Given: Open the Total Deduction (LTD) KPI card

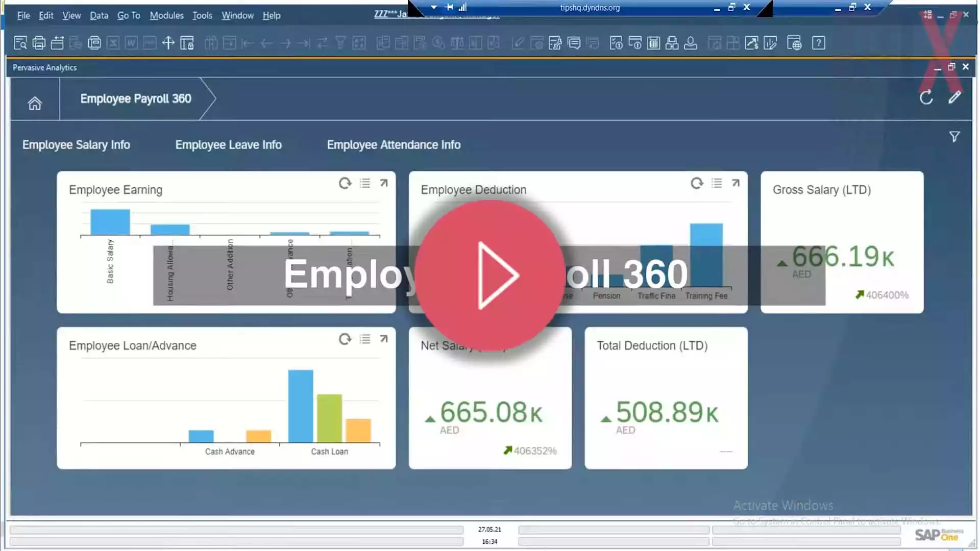Looking at the screenshot, I should click(666, 398).
